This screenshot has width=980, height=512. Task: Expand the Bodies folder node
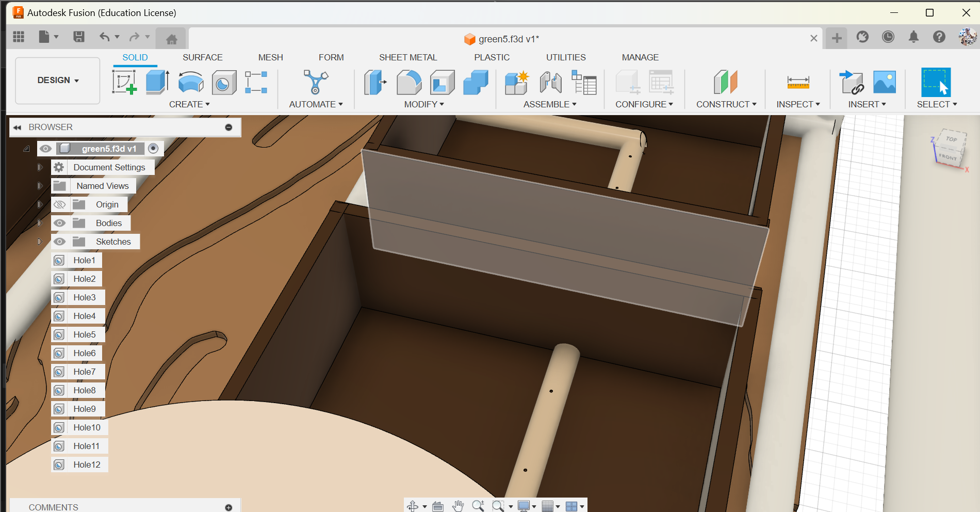click(40, 223)
